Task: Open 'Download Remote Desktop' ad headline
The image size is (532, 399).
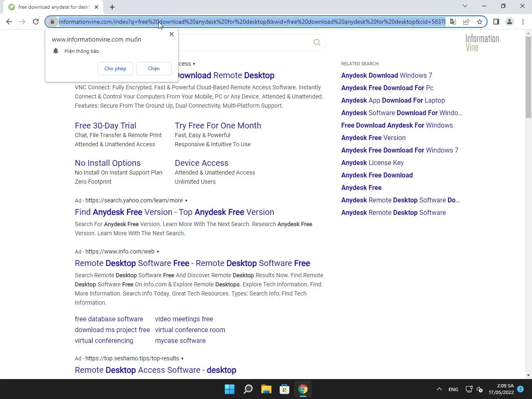Action: click(x=226, y=75)
